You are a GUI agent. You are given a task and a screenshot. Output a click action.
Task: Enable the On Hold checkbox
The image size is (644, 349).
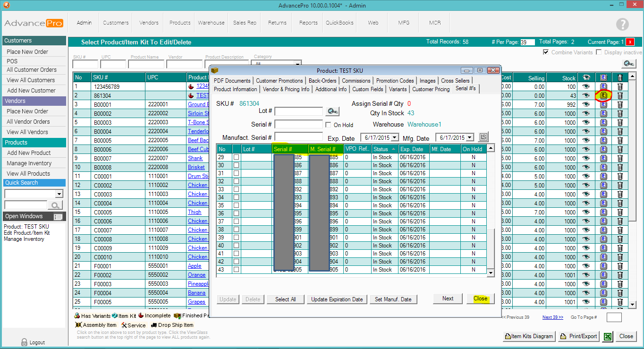[329, 125]
